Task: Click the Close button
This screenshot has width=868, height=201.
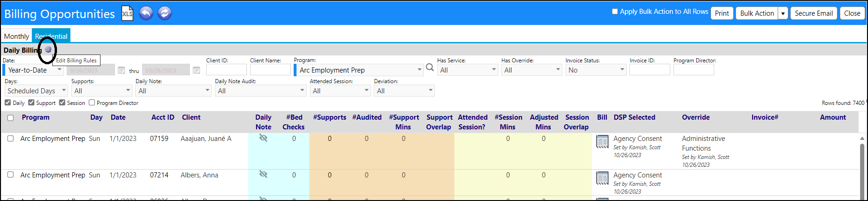Action: coord(852,13)
